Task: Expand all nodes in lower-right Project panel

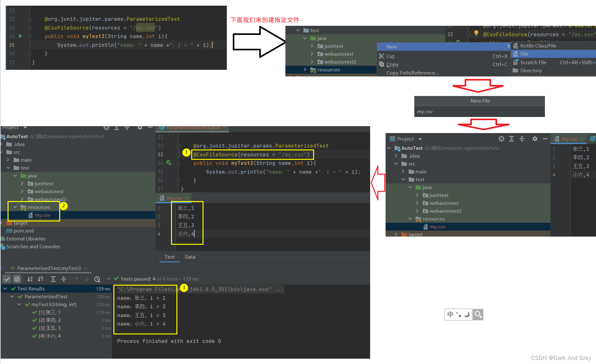Action: 512,139
